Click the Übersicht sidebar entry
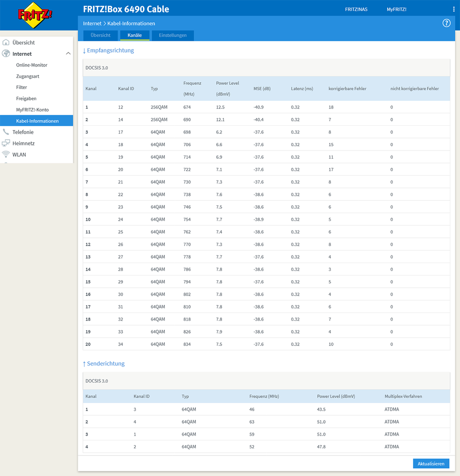Image resolution: width=460 pixels, height=476 pixels. pyautogui.click(x=23, y=42)
